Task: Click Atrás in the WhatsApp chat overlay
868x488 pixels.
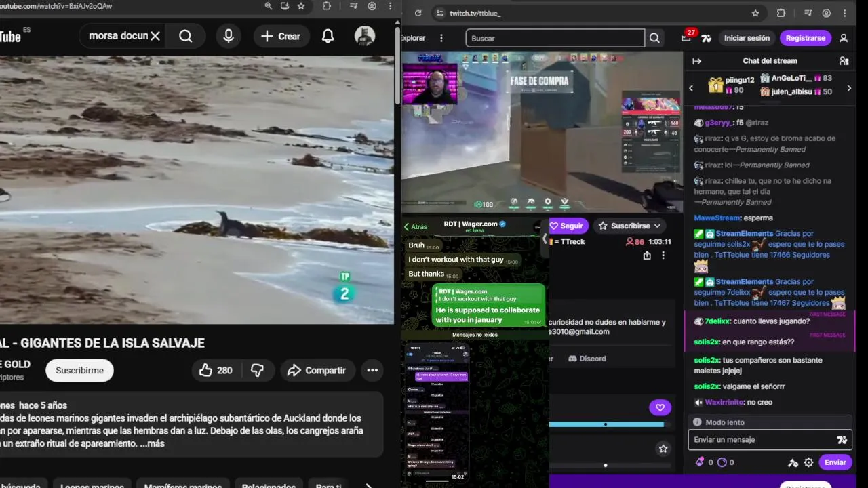Action: coord(415,227)
